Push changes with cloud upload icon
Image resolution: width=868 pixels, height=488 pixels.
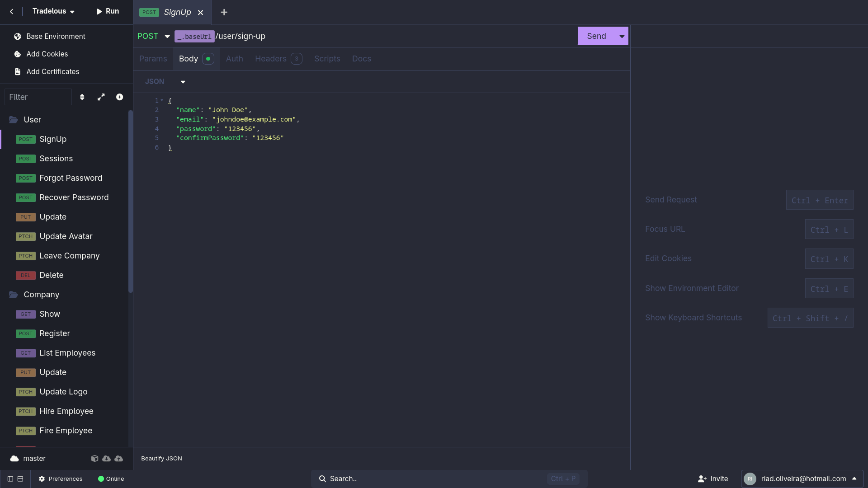[x=119, y=459]
